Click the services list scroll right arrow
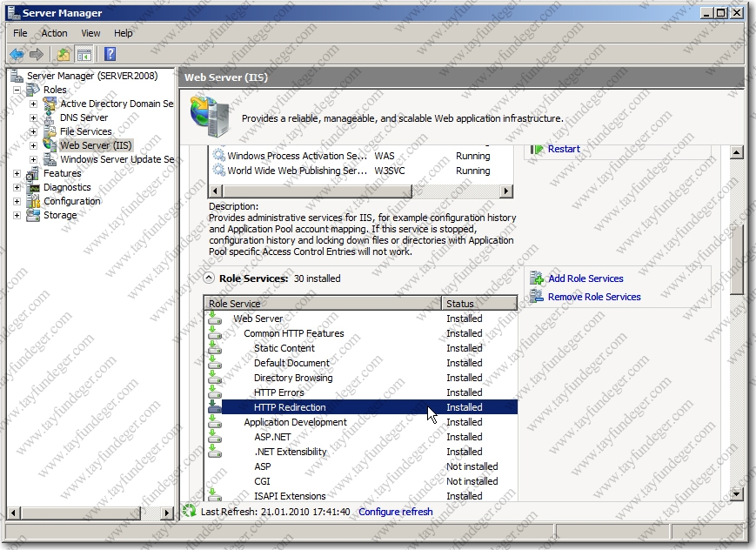Image resolution: width=756 pixels, height=550 pixels. click(x=505, y=191)
